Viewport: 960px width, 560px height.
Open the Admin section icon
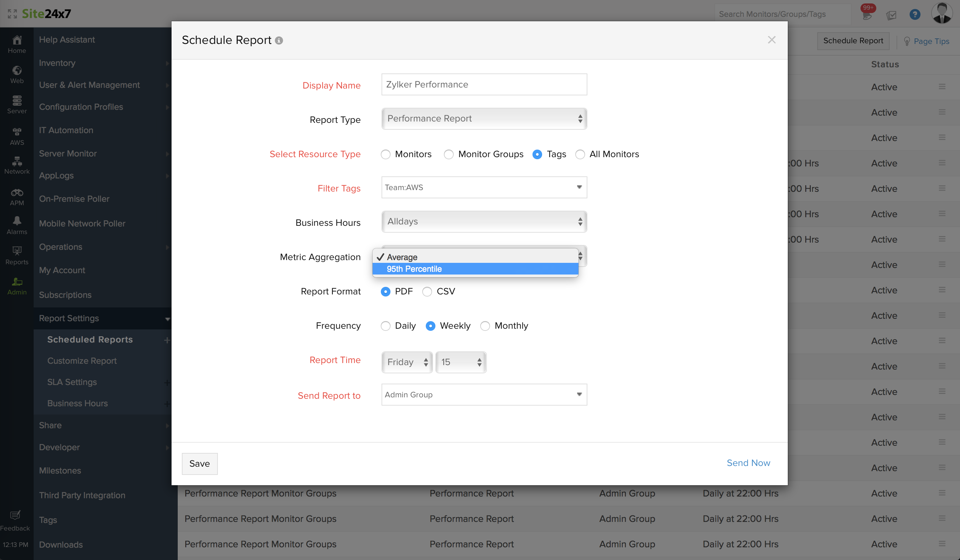(17, 286)
